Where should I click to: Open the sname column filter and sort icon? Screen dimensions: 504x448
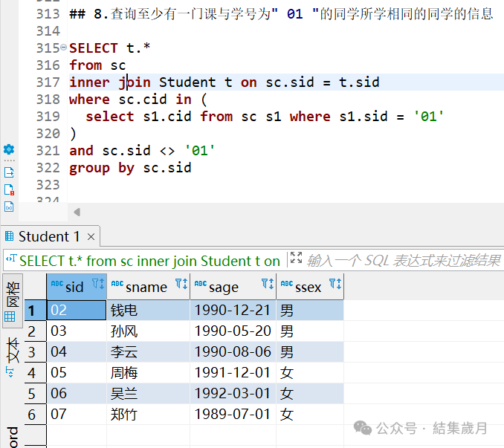pyautogui.click(x=181, y=284)
